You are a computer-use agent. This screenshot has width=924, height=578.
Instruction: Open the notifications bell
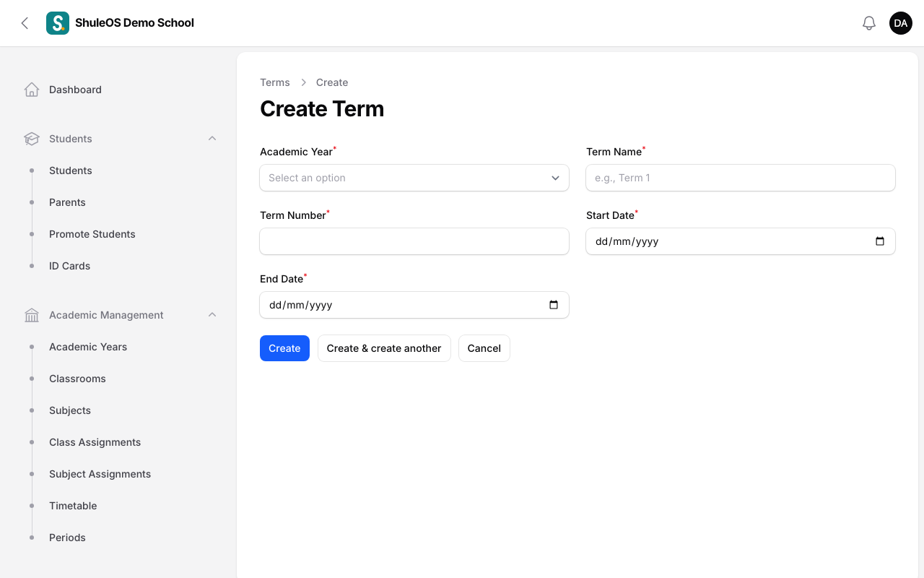869,23
